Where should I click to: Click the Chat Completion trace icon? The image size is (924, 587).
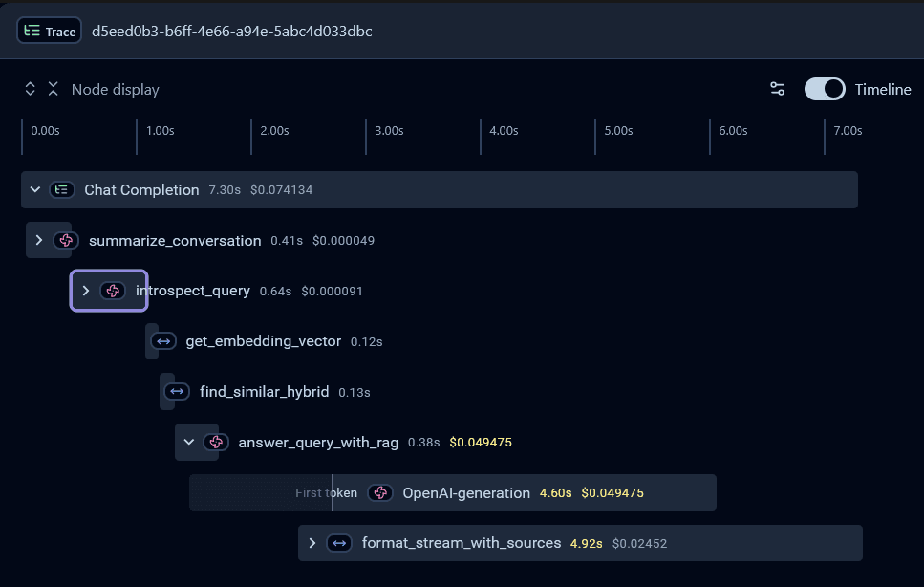(x=61, y=190)
